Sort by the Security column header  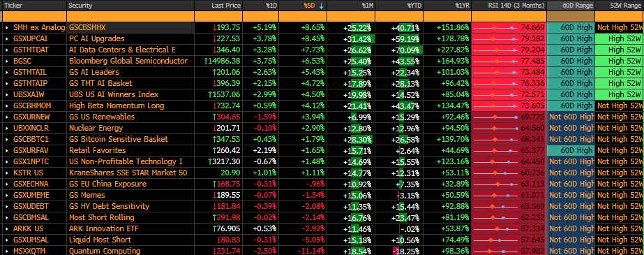coord(130,6)
